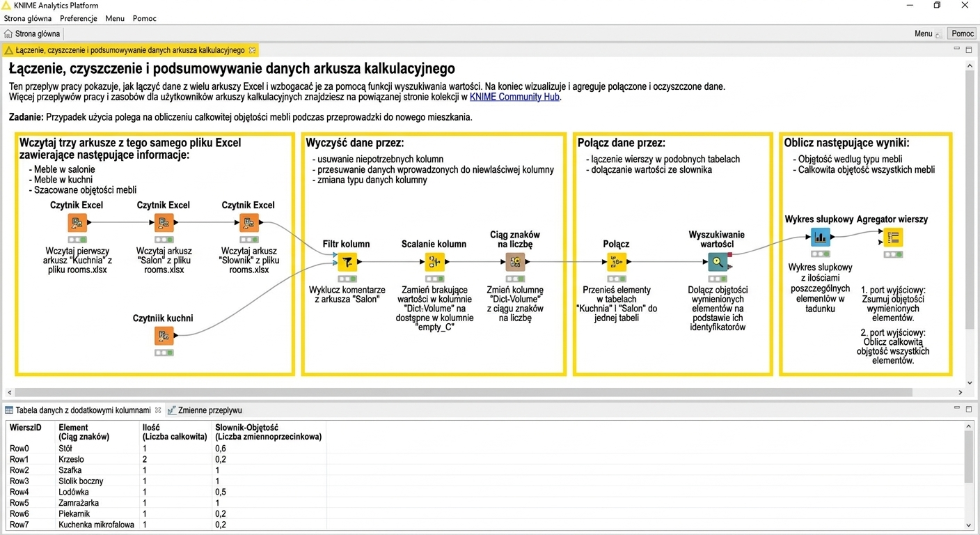Select the "Stolik boczny" cell

(x=81, y=481)
